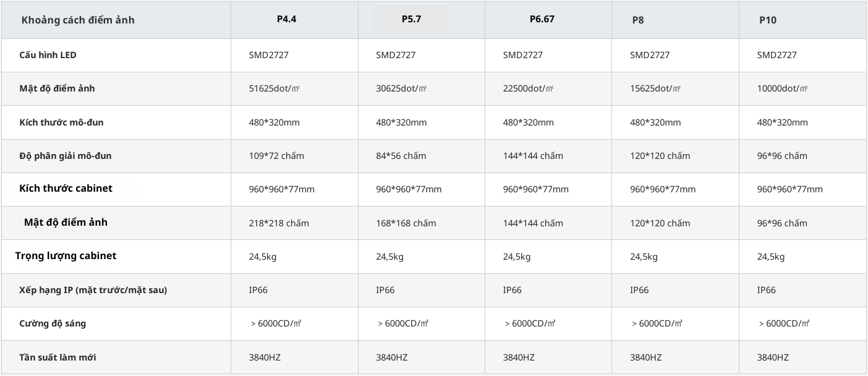Click the 'Khoảng cách điểm ảnh' header cell

point(78,20)
